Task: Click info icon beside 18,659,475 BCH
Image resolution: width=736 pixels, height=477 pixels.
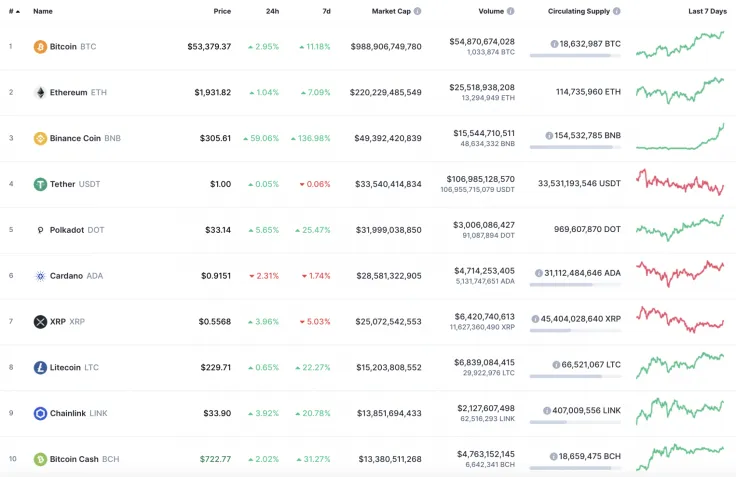Action: (553, 456)
